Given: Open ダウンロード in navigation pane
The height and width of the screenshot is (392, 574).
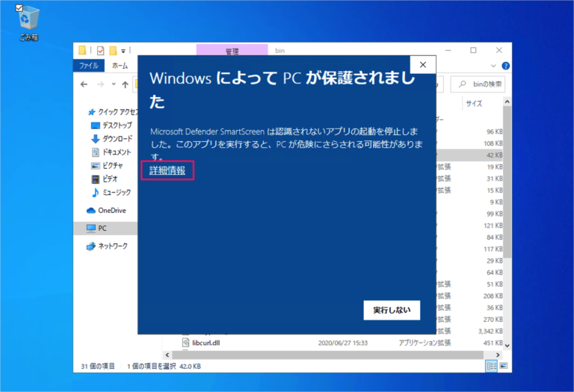Looking at the screenshot, I should tap(111, 139).
